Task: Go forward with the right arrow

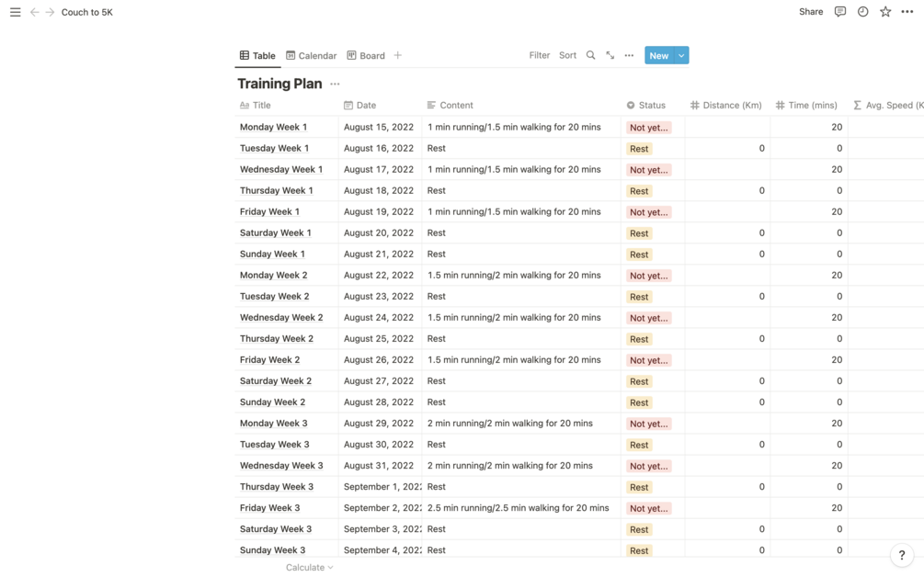Action: 50,12
